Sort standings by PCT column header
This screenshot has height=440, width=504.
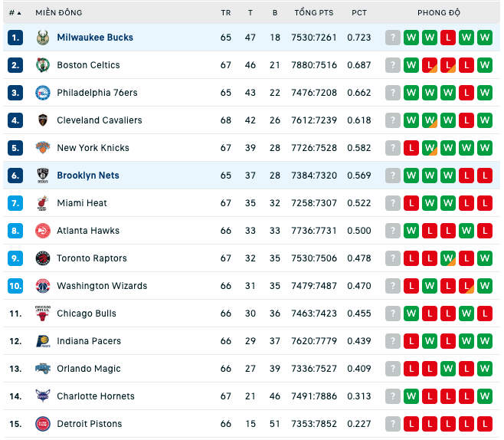click(359, 13)
